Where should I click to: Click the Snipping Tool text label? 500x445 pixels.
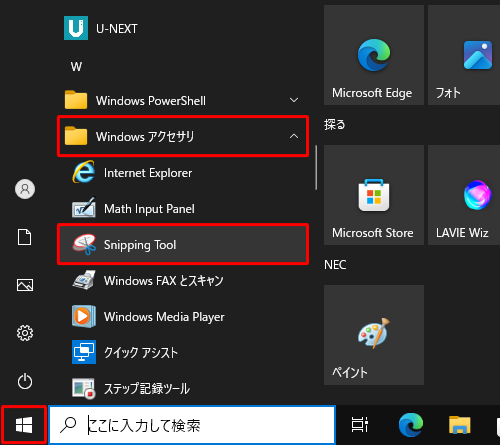coord(140,245)
